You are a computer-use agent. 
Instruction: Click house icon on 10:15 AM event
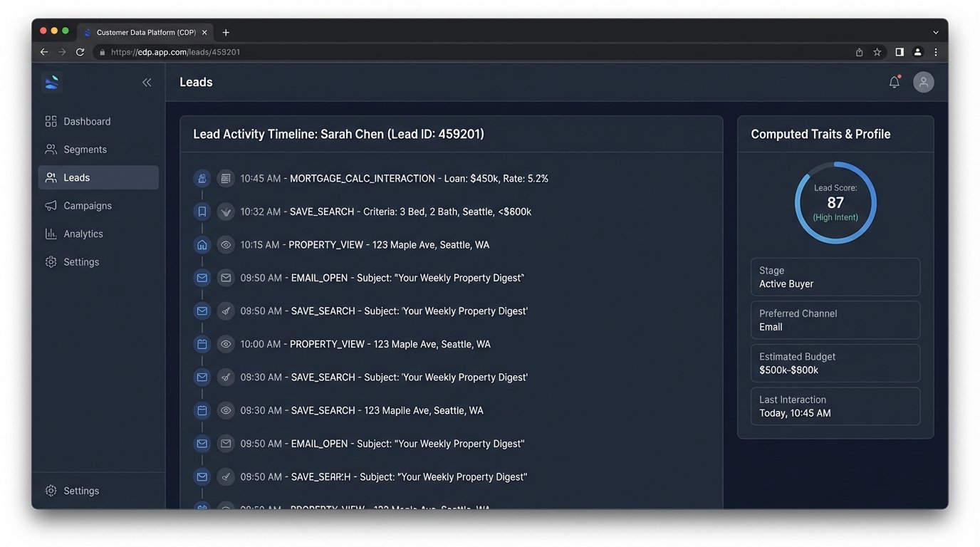pyautogui.click(x=202, y=245)
